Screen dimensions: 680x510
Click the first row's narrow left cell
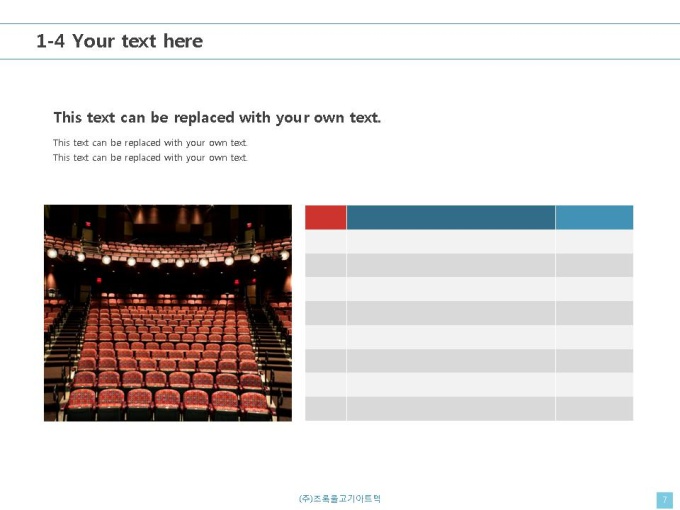tap(326, 242)
